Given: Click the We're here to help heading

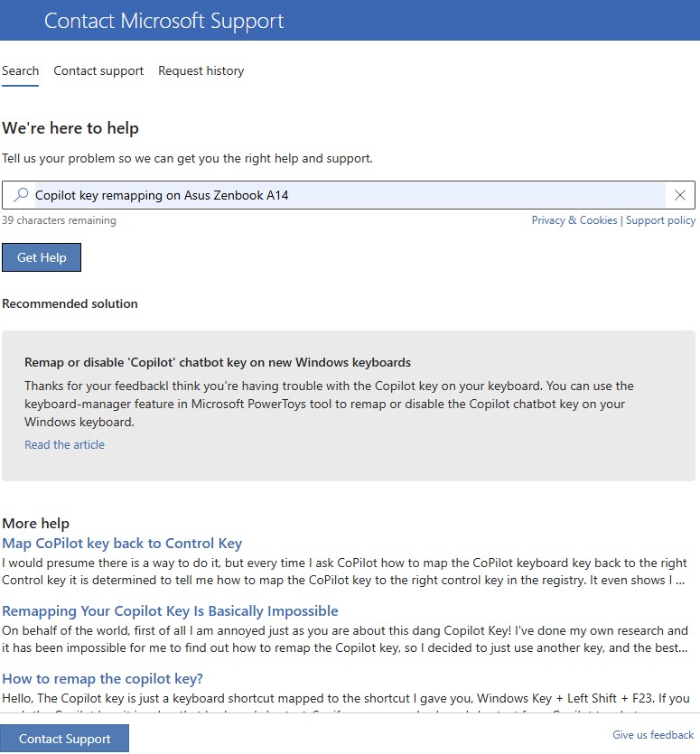Looking at the screenshot, I should (x=70, y=128).
